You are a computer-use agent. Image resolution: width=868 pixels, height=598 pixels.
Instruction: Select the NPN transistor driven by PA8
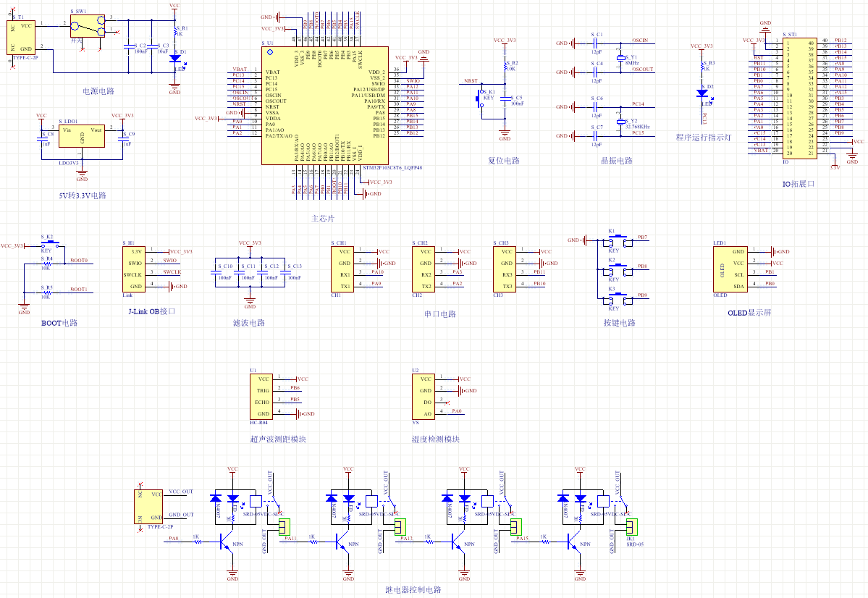[225, 542]
